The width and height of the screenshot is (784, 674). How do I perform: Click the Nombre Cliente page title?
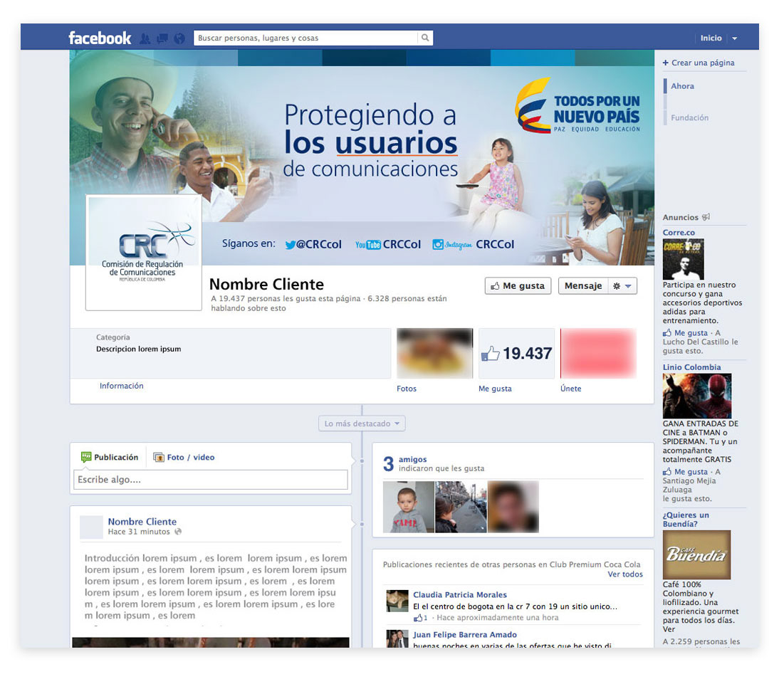tap(266, 284)
